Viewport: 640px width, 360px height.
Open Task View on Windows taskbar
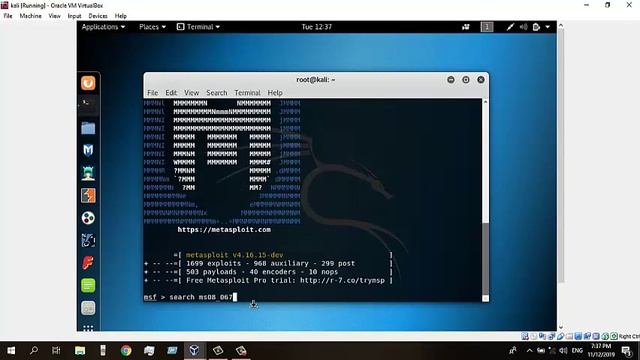pos(56,351)
